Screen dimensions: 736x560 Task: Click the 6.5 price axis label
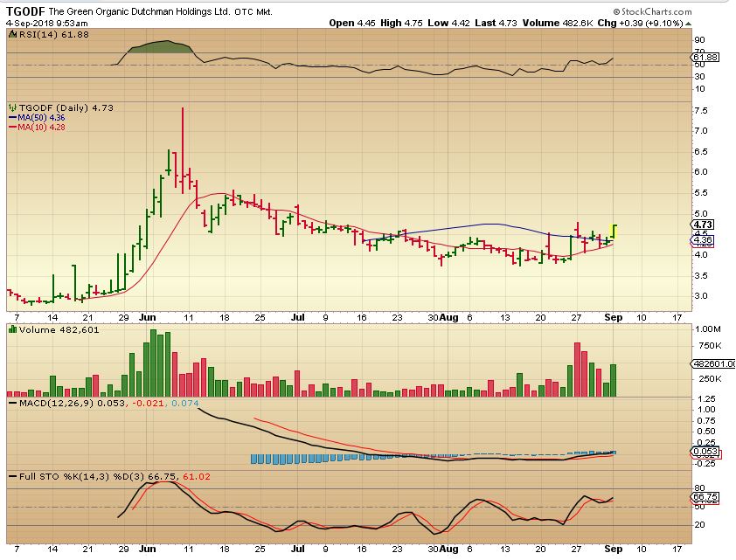(x=701, y=152)
